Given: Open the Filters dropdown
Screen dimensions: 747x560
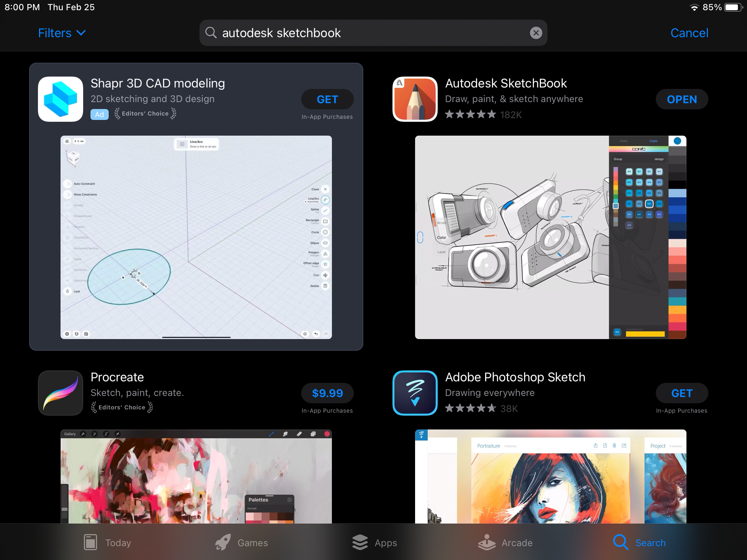Looking at the screenshot, I should click(62, 33).
